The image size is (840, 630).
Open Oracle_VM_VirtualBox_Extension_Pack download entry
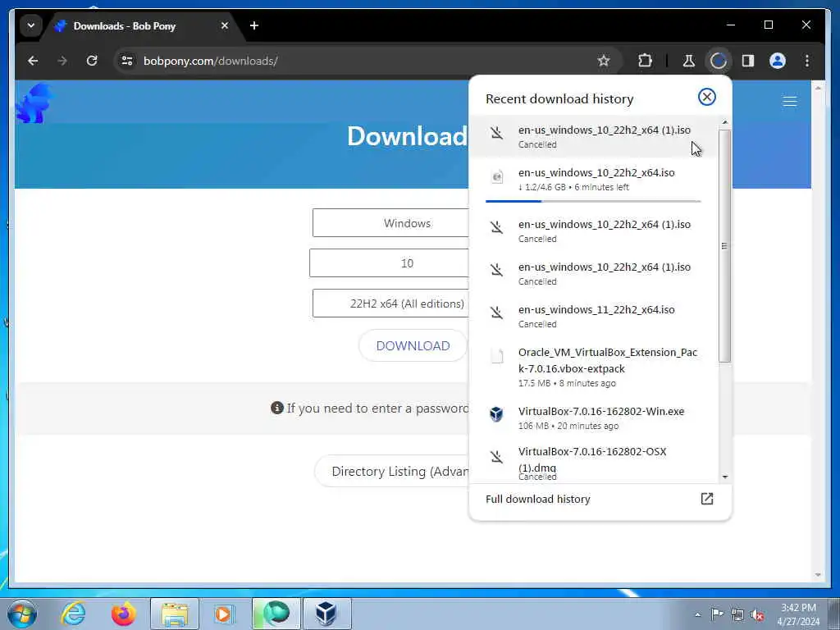coord(594,367)
